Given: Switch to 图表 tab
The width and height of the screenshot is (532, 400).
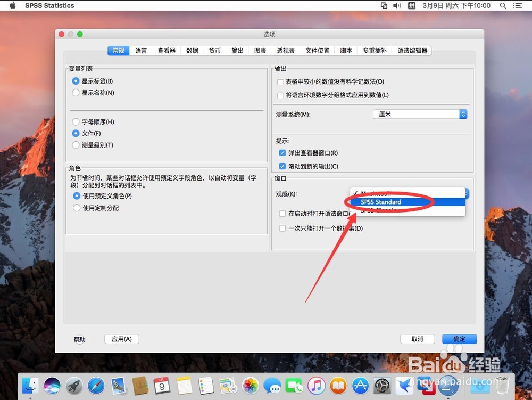Looking at the screenshot, I should 260,51.
